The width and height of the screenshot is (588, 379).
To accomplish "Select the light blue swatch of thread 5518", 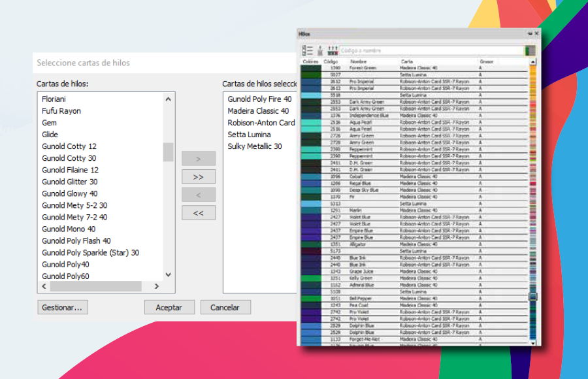I will tap(311, 95).
